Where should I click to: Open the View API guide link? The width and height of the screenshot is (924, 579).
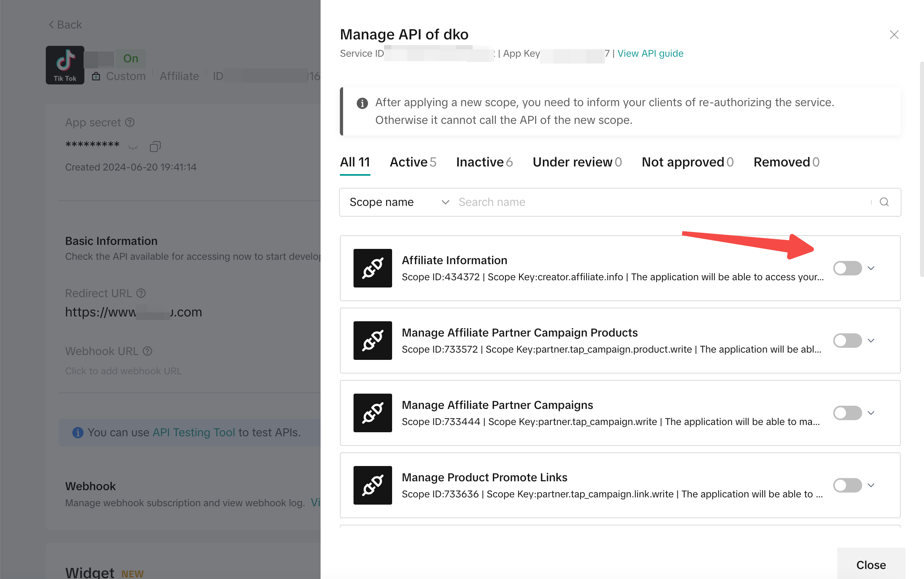[650, 53]
